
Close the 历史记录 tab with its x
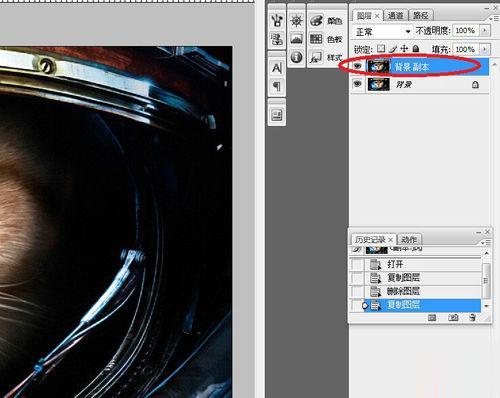(x=391, y=239)
